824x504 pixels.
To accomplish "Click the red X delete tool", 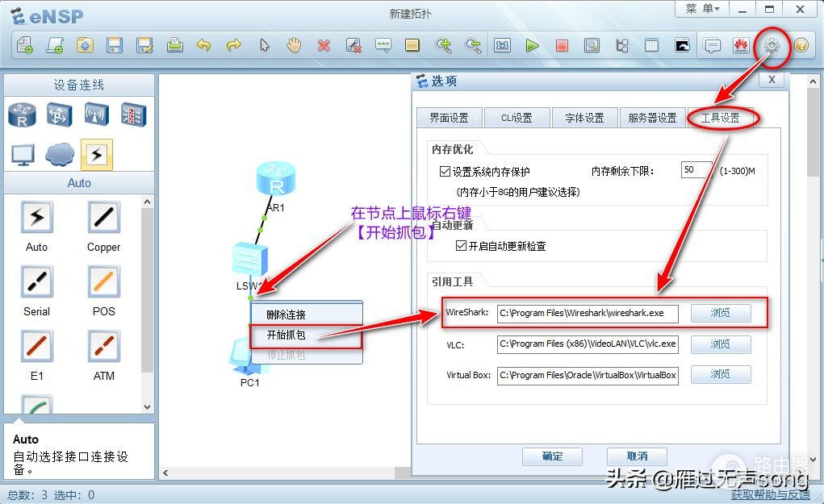I will 324,46.
